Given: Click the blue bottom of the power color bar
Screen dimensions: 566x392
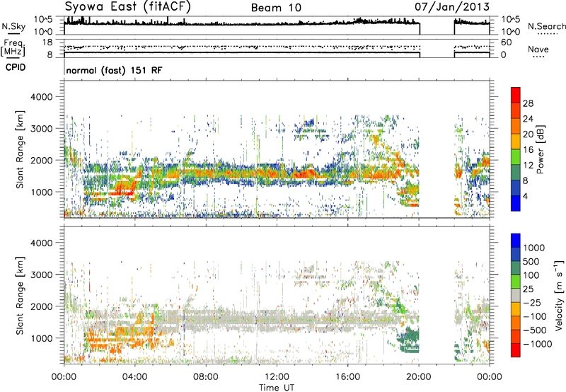Looking at the screenshot, I should [516, 203].
